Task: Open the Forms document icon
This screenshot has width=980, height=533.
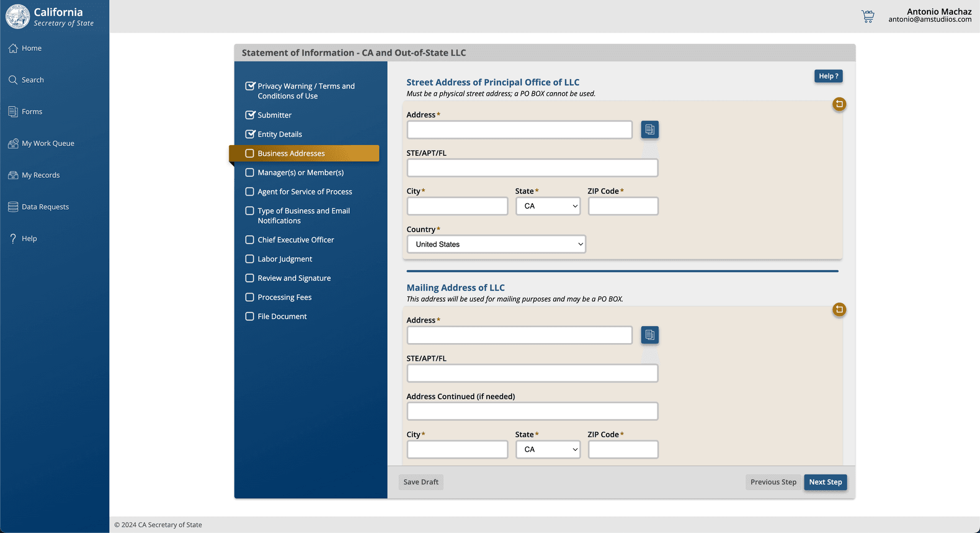Action: pos(13,112)
